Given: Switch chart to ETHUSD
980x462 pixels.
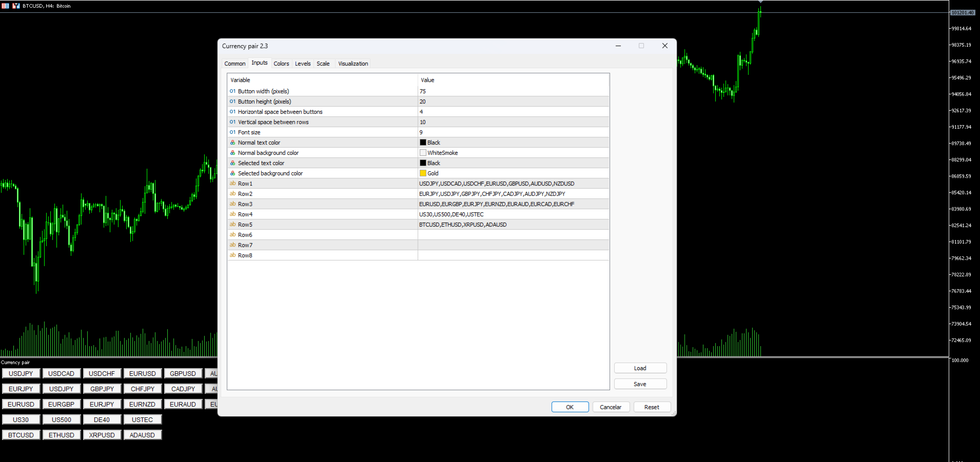Looking at the screenshot, I should click(x=62, y=435).
